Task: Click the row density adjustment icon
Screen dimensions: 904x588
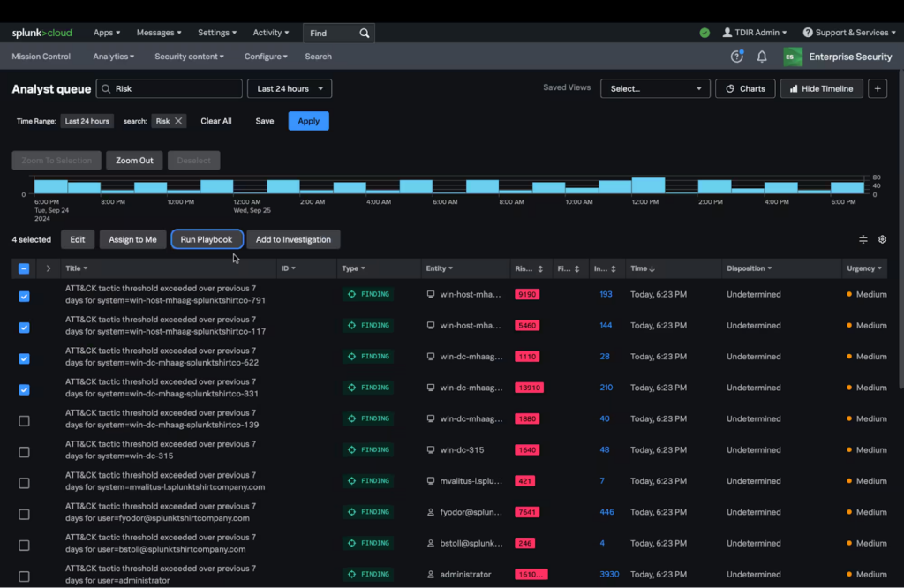Action: point(863,238)
